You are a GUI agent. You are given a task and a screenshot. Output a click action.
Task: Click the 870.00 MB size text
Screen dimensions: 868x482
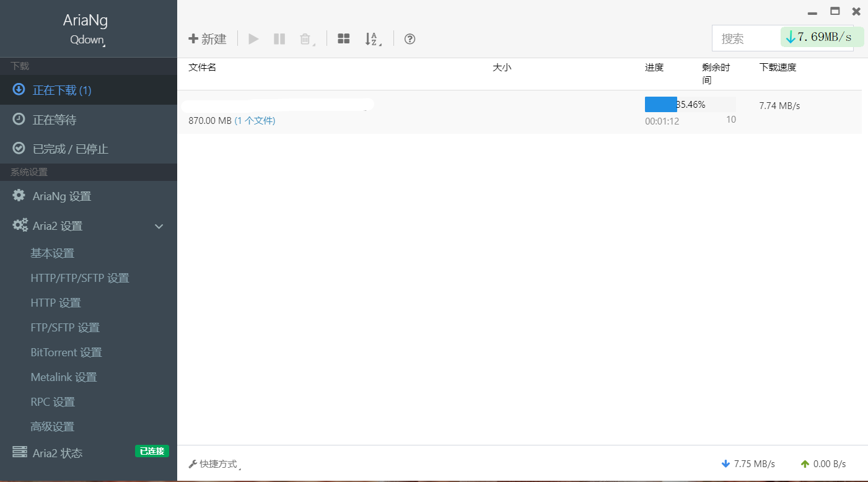210,121
